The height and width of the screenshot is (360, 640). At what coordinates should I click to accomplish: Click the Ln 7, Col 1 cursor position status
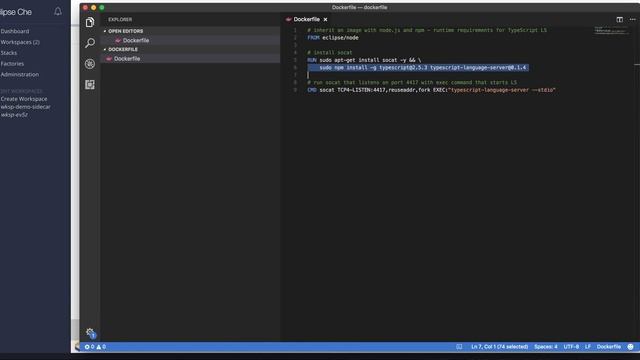[500, 347]
